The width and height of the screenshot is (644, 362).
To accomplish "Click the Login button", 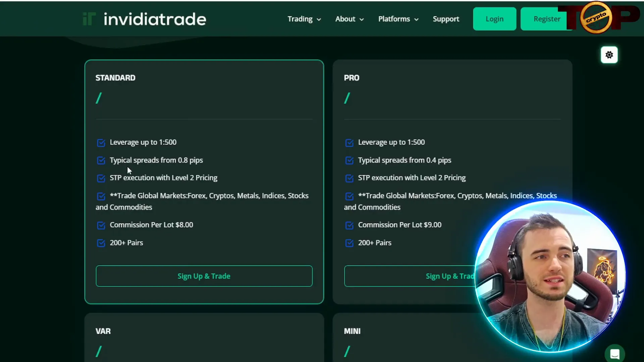I will (494, 19).
